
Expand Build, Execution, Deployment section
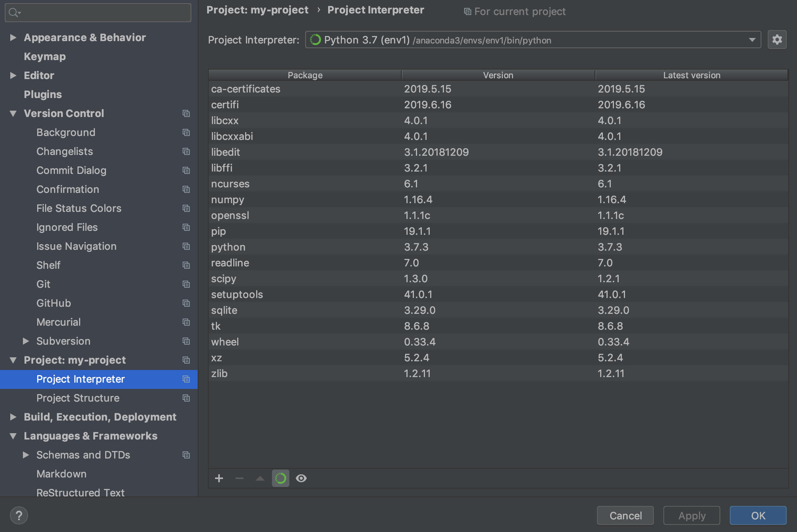pyautogui.click(x=13, y=417)
